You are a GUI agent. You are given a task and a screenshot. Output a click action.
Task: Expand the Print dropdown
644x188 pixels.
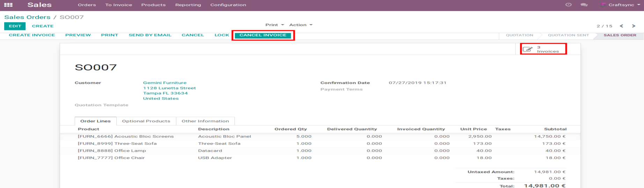coord(274,25)
